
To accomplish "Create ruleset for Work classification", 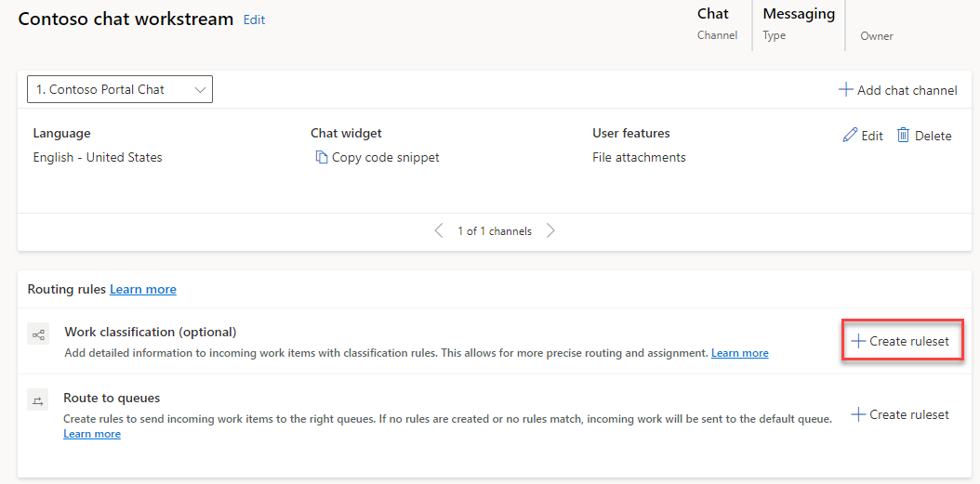I will [901, 341].
